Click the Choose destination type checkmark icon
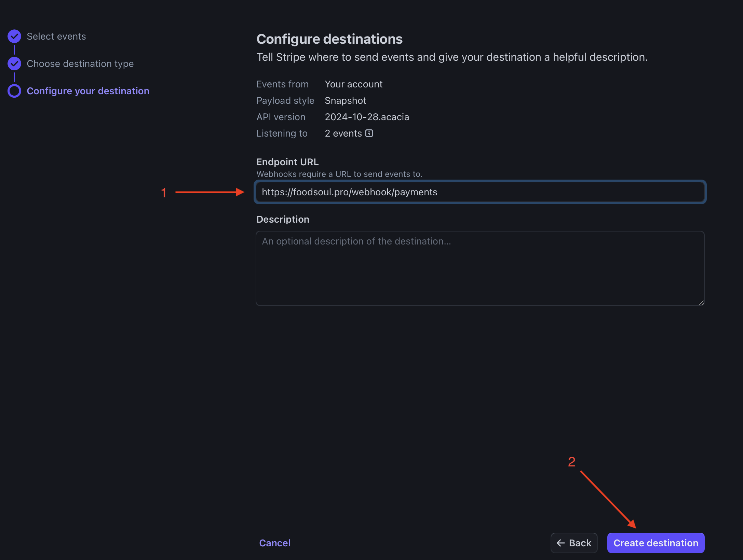 pyautogui.click(x=14, y=64)
